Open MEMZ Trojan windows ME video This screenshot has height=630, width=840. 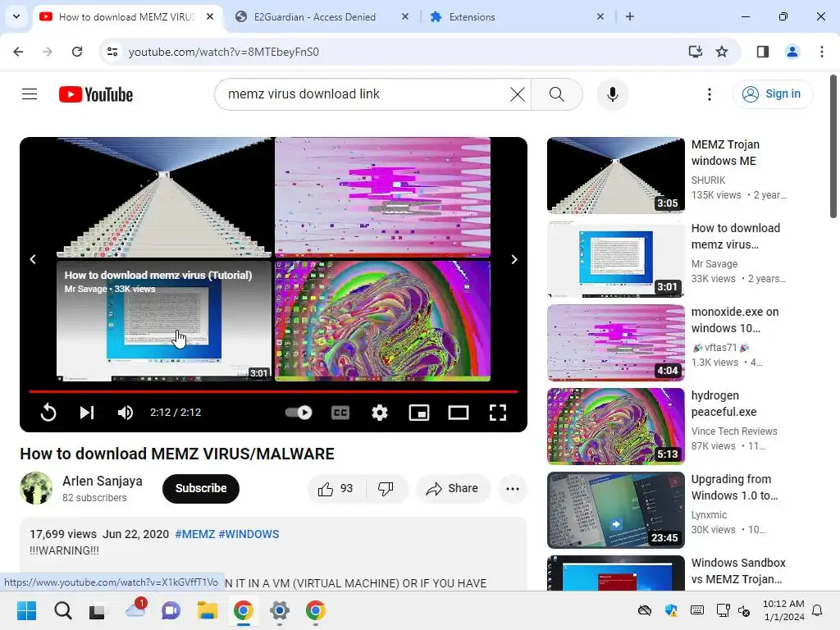(725, 153)
